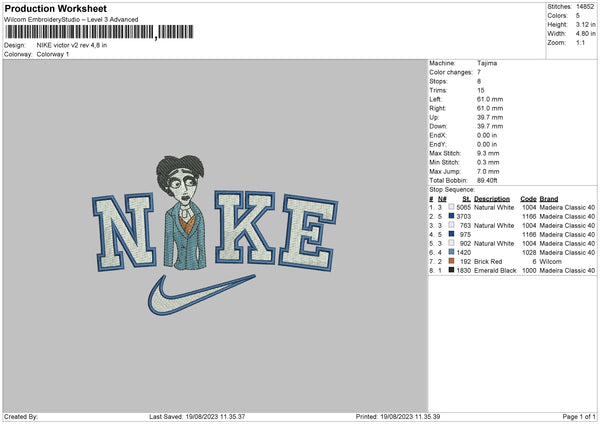
Task: Click the stitch count 5065 in row 1
Action: [x=463, y=207]
